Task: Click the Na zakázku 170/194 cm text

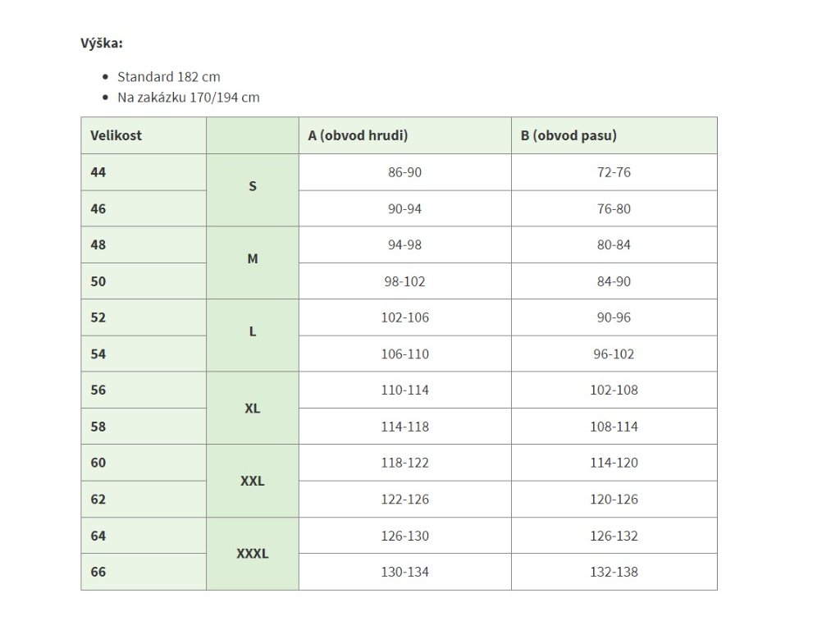Action: [189, 98]
